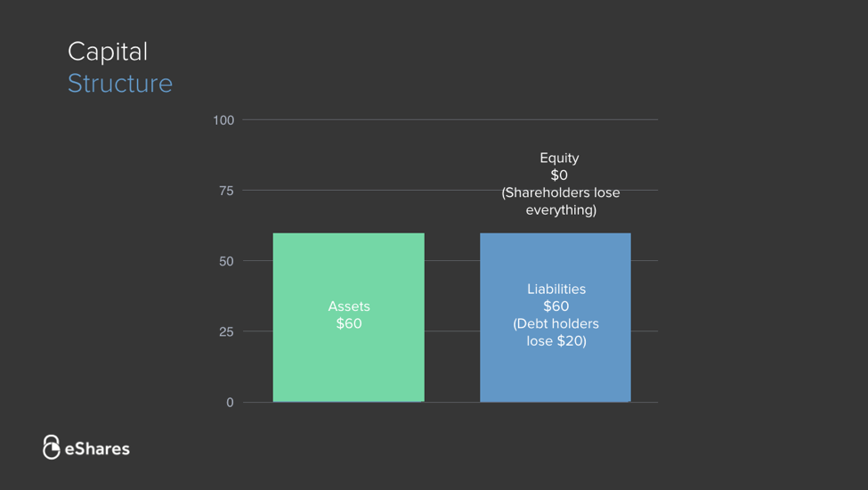Click the eShares padlock logo icon
868x490 pixels.
(x=52, y=447)
